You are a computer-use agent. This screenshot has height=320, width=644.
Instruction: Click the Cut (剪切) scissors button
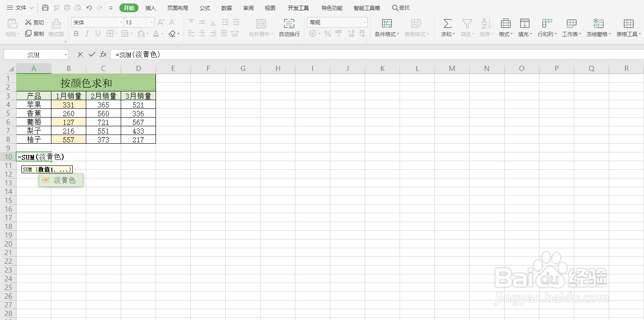coord(34,22)
